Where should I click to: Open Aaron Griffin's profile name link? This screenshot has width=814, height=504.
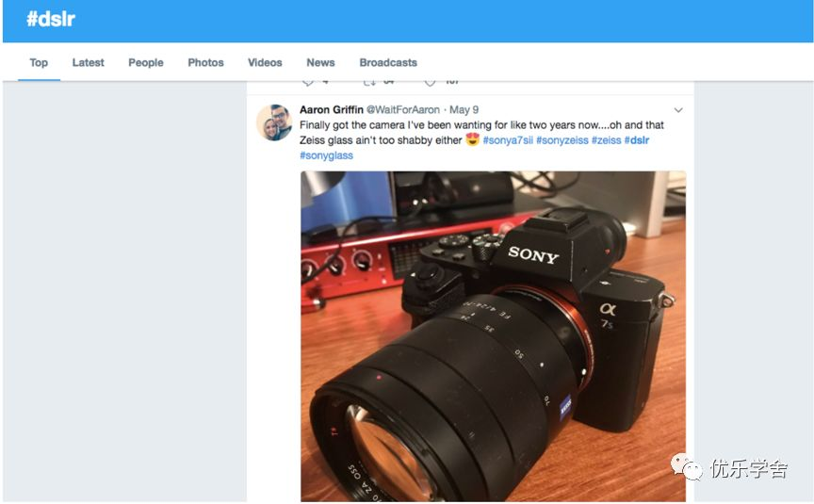332,109
